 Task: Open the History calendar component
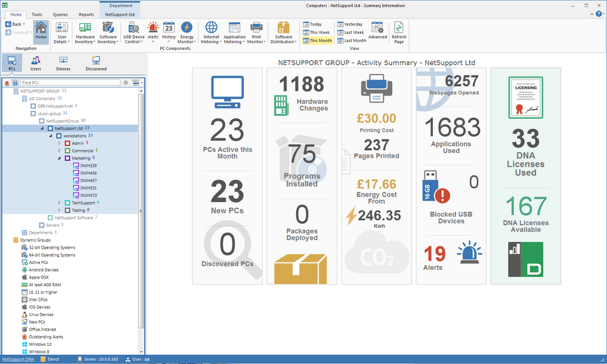(169, 32)
